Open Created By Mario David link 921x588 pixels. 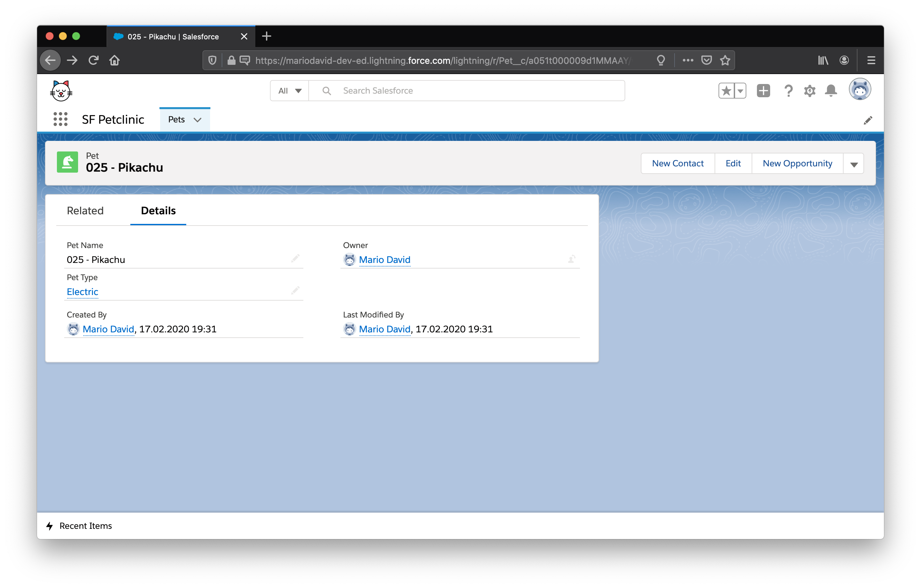[108, 329]
